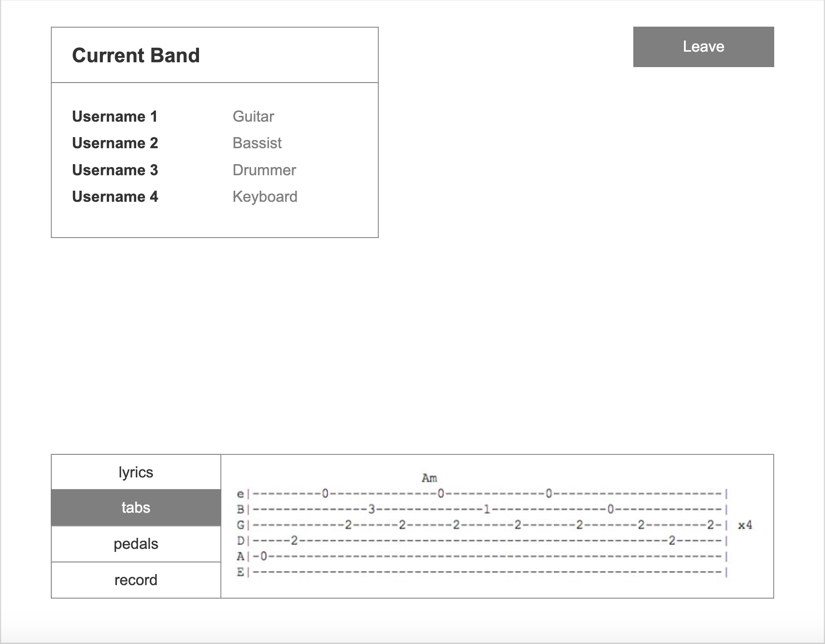Screen dimensions: 825x644
Task: Click the Current Band heading
Action: (136, 56)
